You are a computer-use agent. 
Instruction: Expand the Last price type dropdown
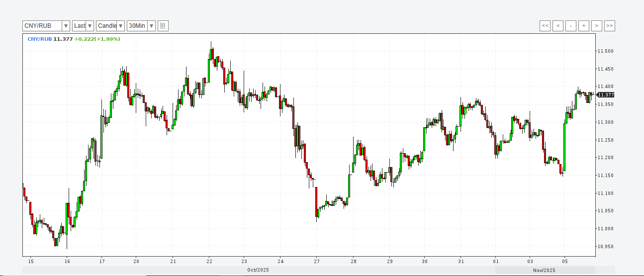tap(90, 26)
